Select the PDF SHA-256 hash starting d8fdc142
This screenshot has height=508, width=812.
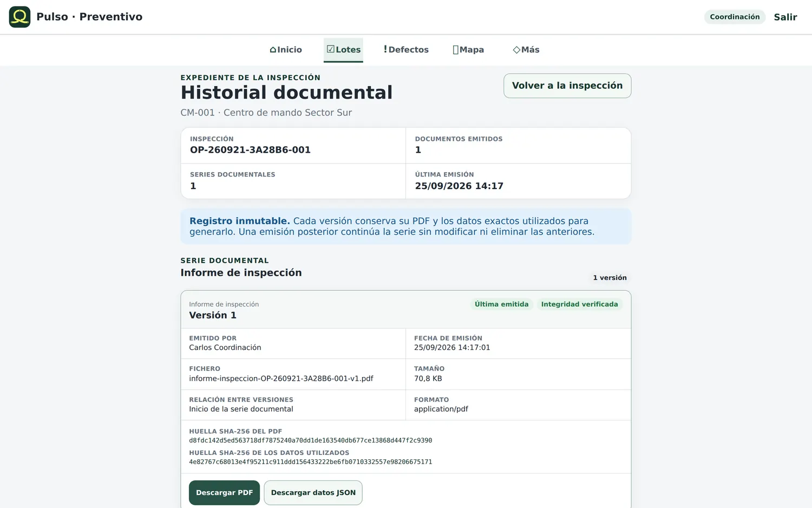click(311, 440)
